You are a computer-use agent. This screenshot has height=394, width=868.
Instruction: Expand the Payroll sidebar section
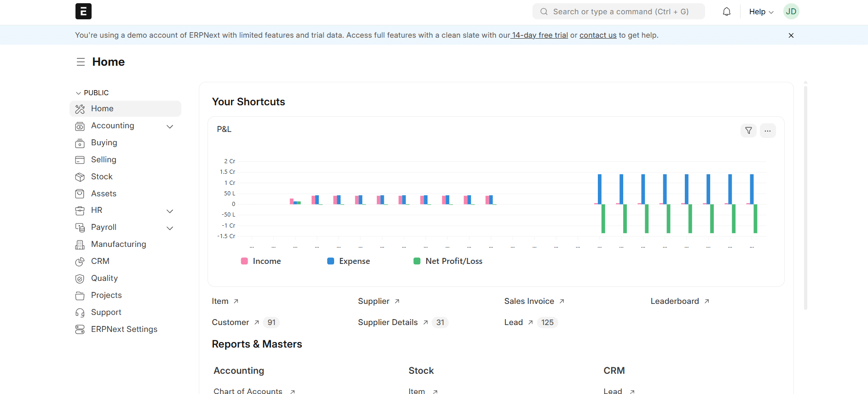point(170,228)
